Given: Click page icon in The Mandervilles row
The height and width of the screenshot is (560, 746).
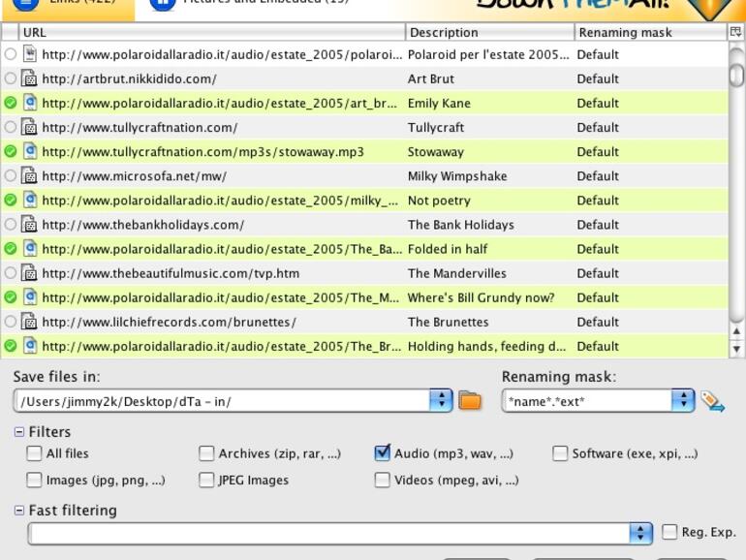Looking at the screenshot, I should pyautogui.click(x=29, y=272).
